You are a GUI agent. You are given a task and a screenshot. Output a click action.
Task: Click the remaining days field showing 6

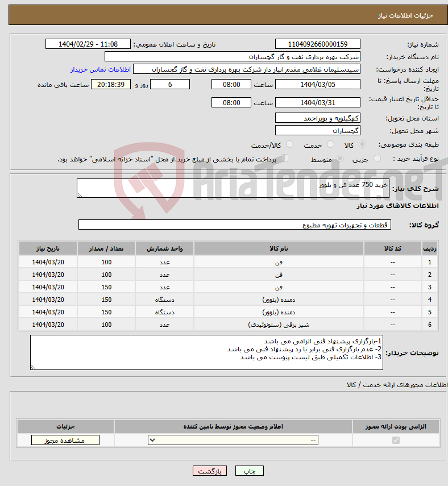pos(170,84)
